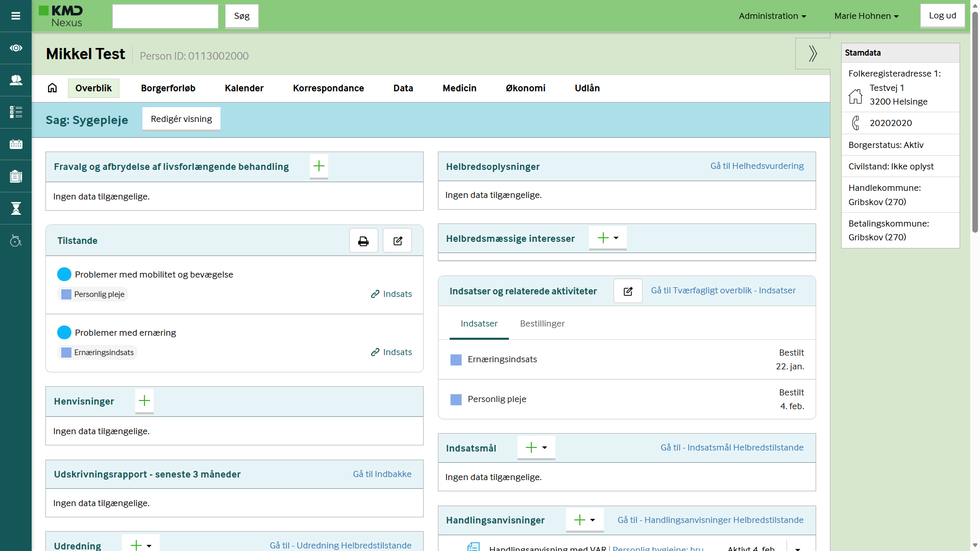Open the calendar icon in left sidebar

click(x=16, y=144)
